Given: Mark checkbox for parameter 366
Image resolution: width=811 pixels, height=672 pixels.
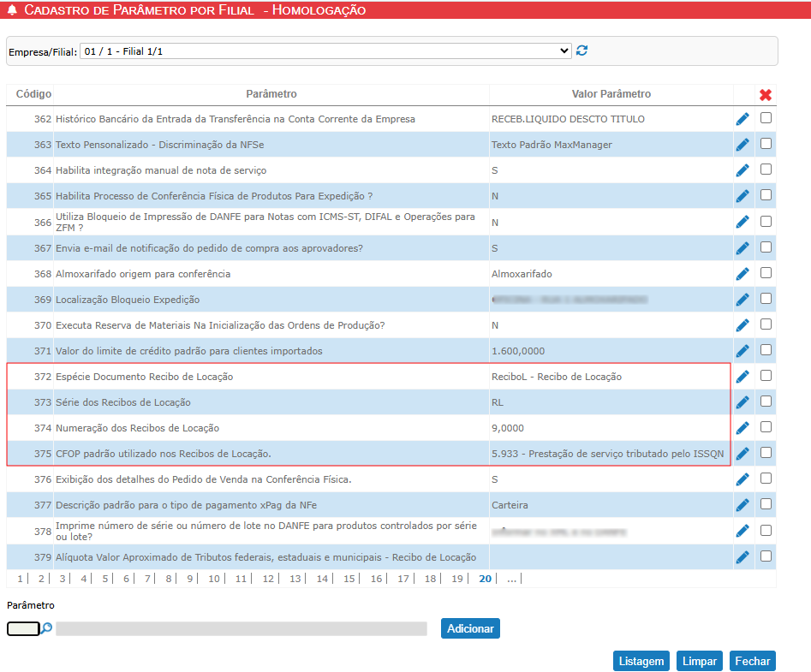Looking at the screenshot, I should click(766, 221).
